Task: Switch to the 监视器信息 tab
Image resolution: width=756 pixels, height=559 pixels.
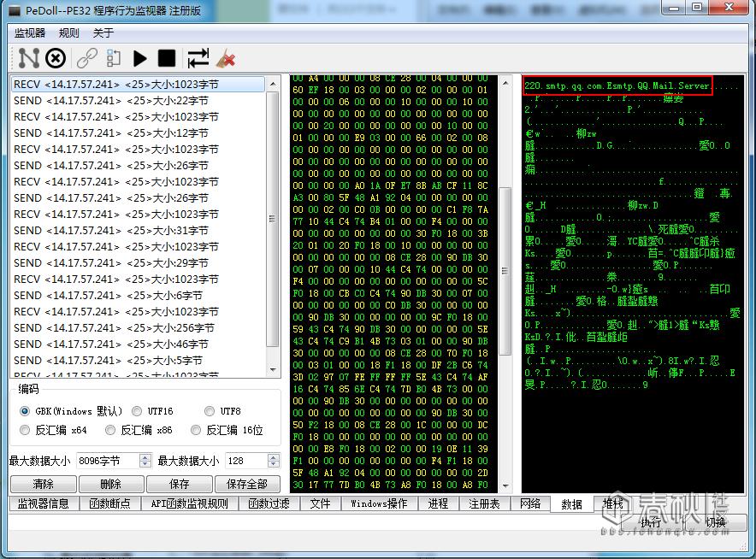Action: (43, 503)
